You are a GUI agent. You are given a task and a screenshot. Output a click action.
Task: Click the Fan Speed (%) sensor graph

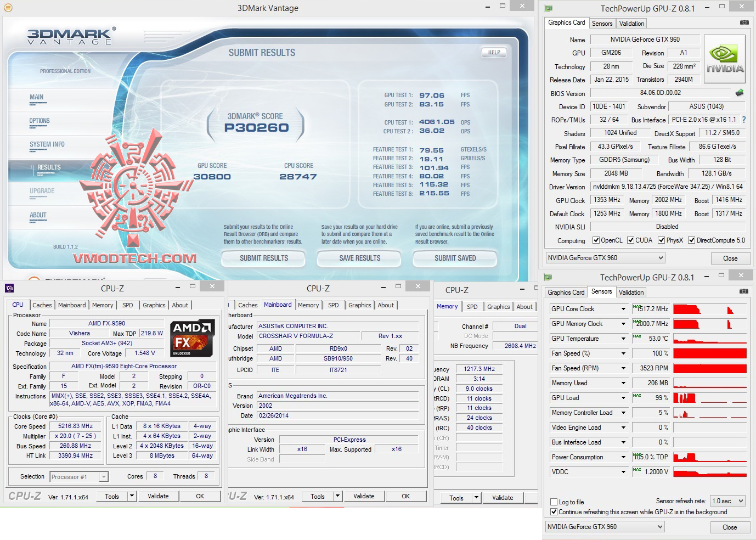coord(710,353)
